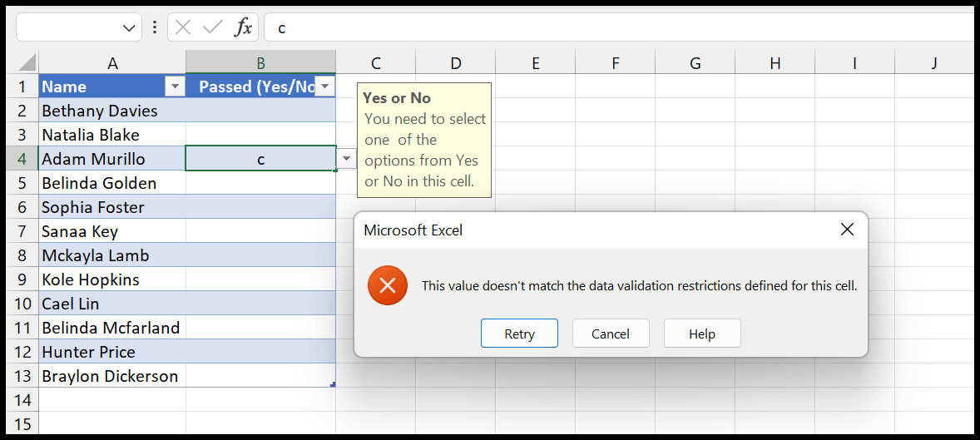Open the Passed column filter dropdown
980x440 pixels.
coord(324,87)
